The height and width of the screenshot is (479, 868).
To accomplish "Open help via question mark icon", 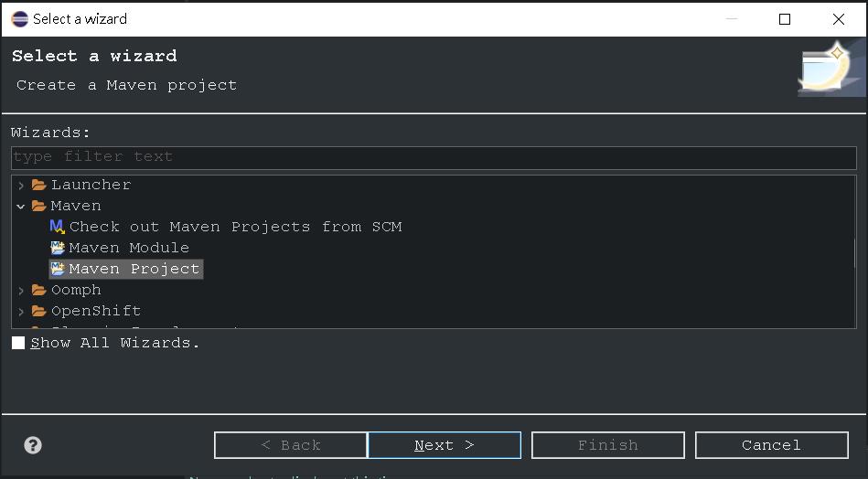I will pos(33,445).
